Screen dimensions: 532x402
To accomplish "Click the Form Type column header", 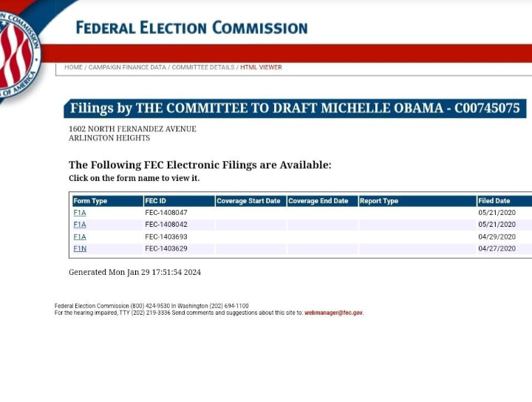I will tap(90, 201).
